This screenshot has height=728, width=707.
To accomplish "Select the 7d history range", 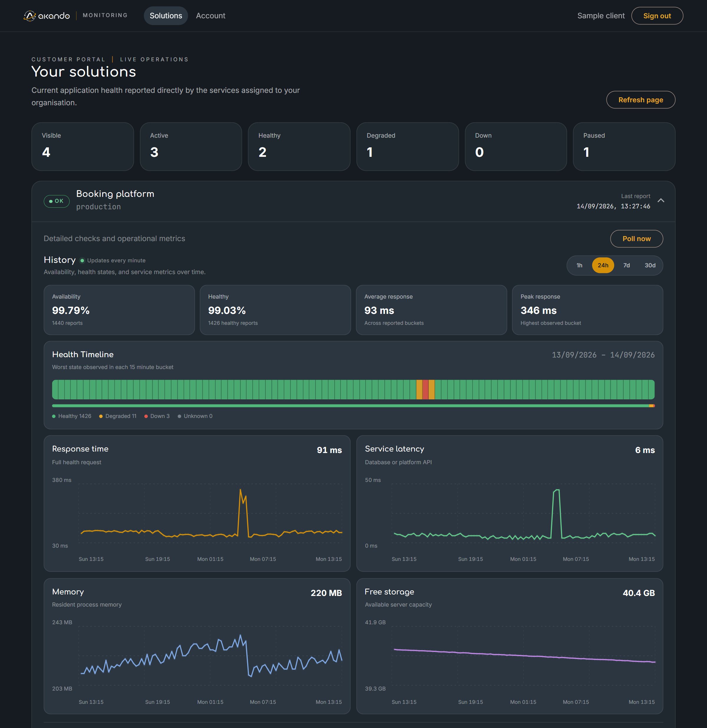I will (626, 265).
